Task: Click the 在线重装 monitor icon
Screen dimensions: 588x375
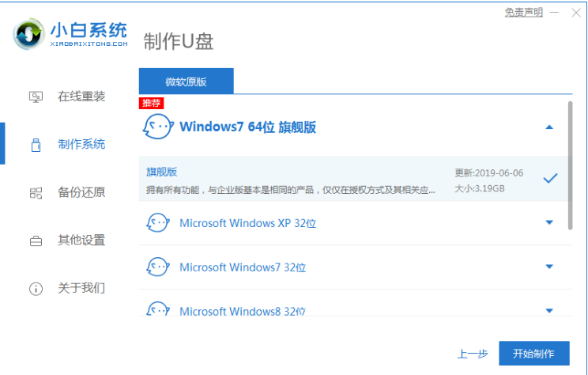Action: coord(36,97)
